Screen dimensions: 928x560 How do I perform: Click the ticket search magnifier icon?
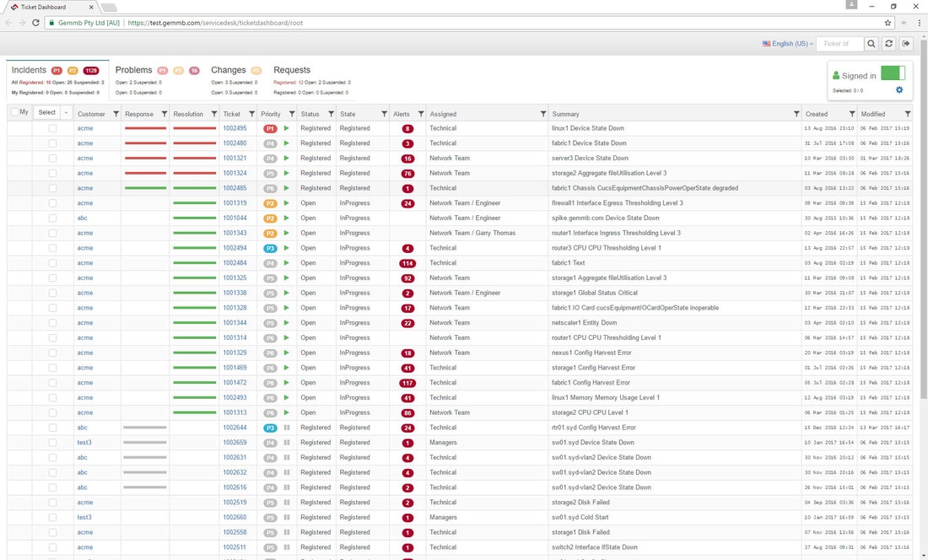[x=871, y=44]
